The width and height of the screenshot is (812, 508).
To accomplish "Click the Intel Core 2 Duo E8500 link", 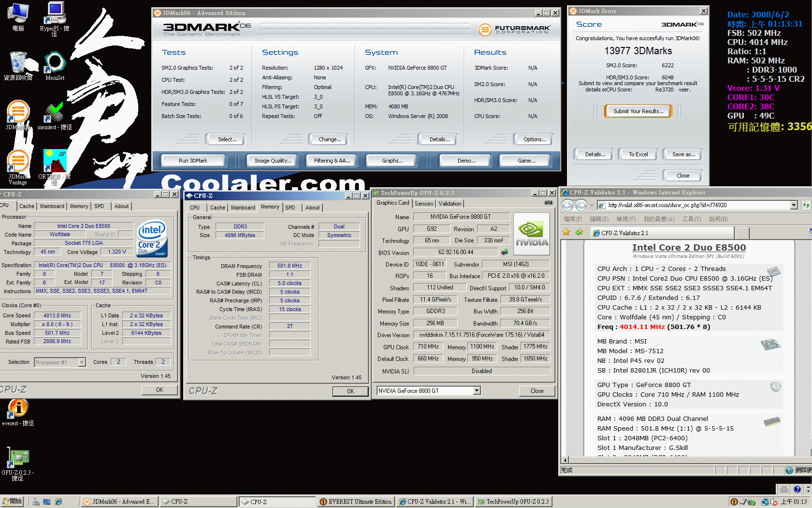I will click(x=689, y=248).
